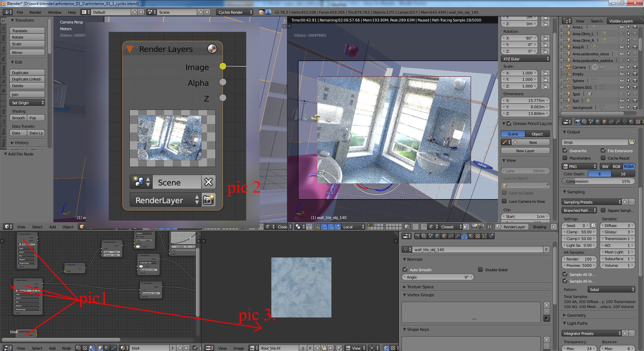This screenshot has width=644, height=351.
Task: Enable the Placeholders checkbox
Action: [x=565, y=158]
